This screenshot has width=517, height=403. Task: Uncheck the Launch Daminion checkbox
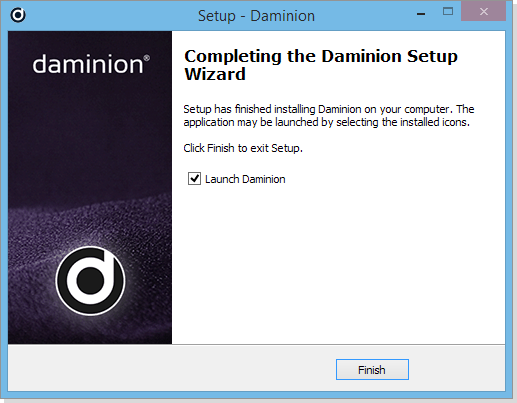click(x=194, y=179)
